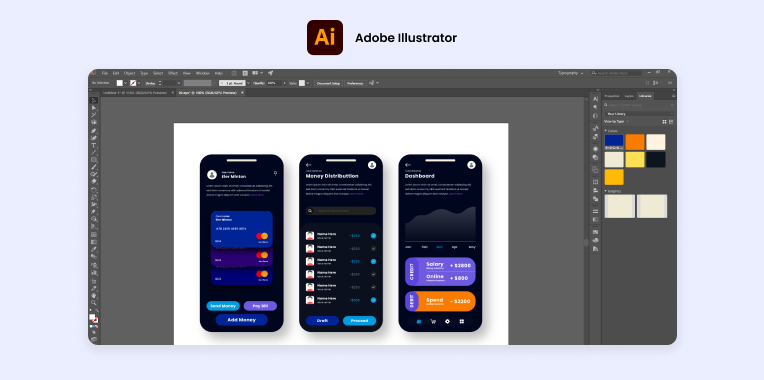The height and width of the screenshot is (380, 764).
Task: Open the Character panel icon
Action: pos(595,98)
